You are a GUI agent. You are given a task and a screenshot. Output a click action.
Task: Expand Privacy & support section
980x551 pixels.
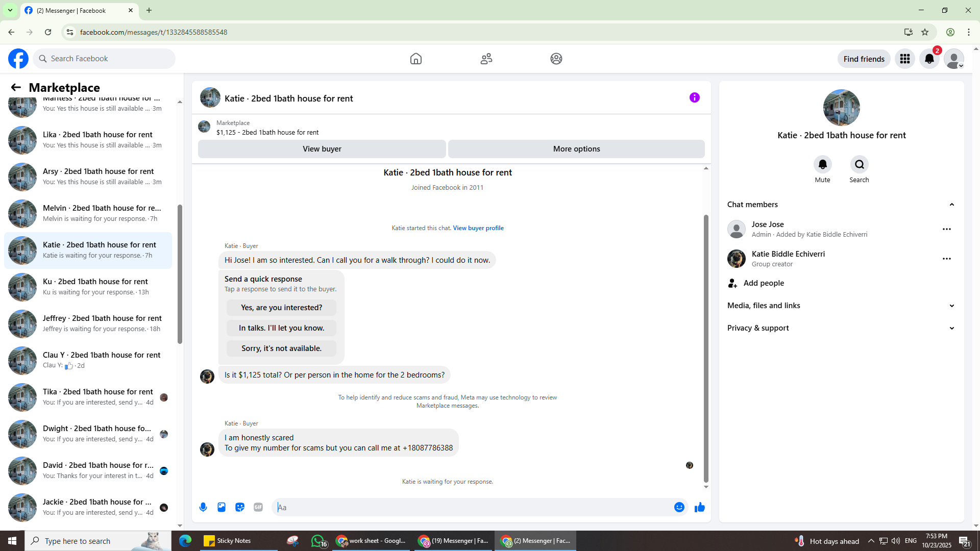point(951,328)
